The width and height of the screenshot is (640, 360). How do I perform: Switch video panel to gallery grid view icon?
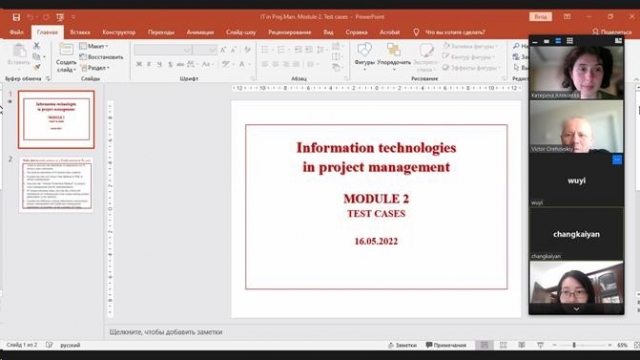[569, 41]
